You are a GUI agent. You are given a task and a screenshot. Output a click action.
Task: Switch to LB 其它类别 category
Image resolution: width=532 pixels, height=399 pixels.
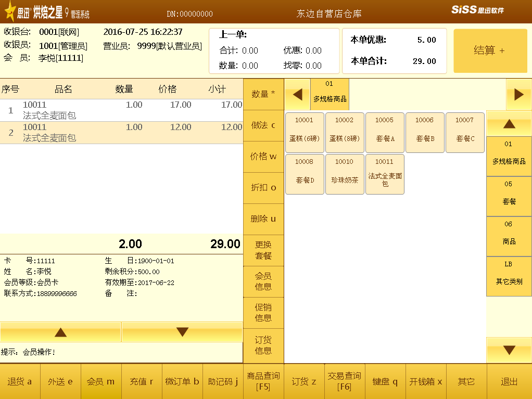tap(509, 276)
